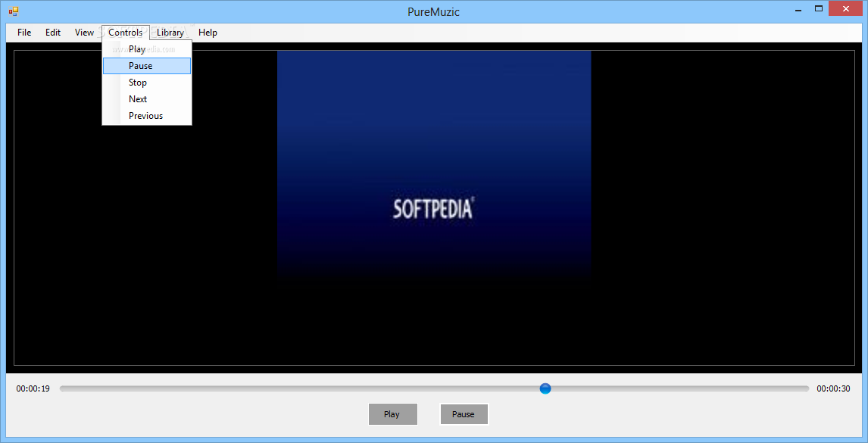Open the Library menu

170,32
